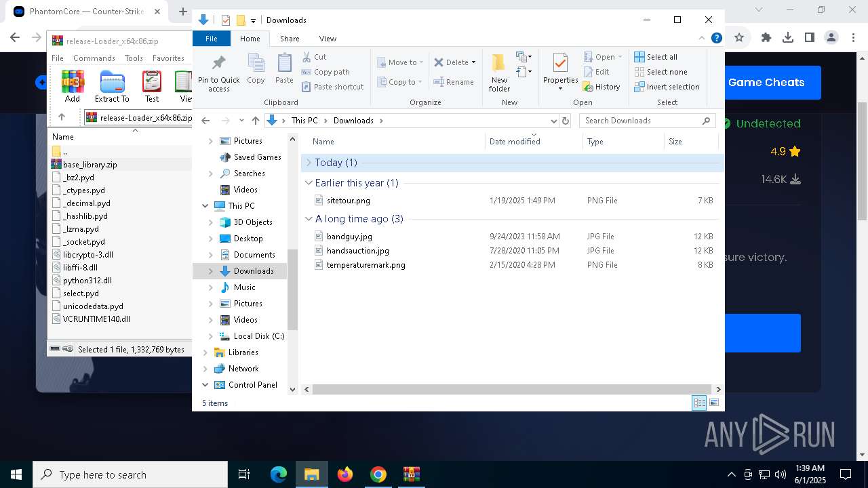
Task: Expand the Today (1) group
Action: (x=309, y=163)
